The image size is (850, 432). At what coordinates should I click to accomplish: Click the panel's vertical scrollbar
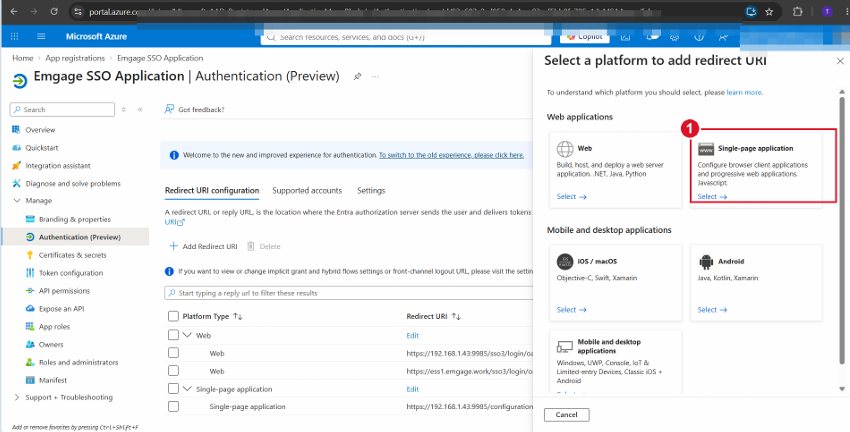click(x=842, y=230)
